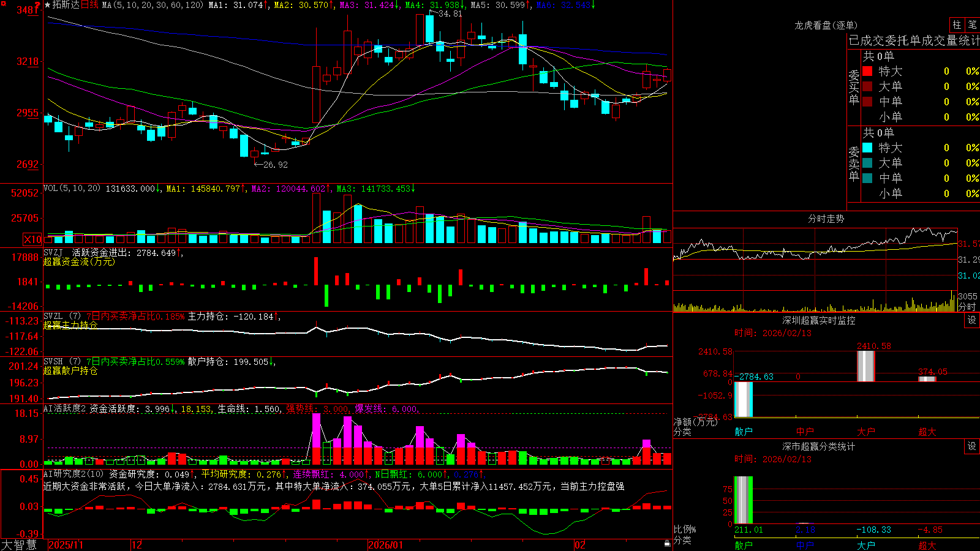Image resolution: width=980 pixels, height=551 pixels.
Task: Click 超大 category in 比例% chart
Action: pos(927,545)
